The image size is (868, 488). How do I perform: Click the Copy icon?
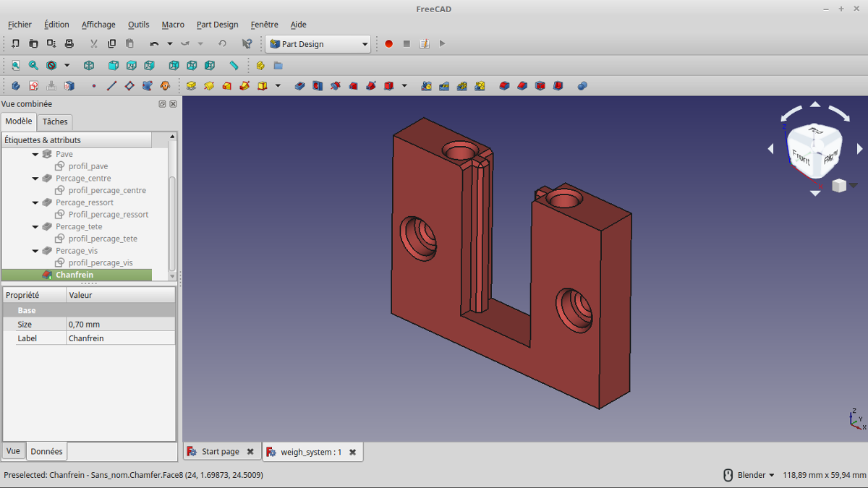[x=111, y=43]
